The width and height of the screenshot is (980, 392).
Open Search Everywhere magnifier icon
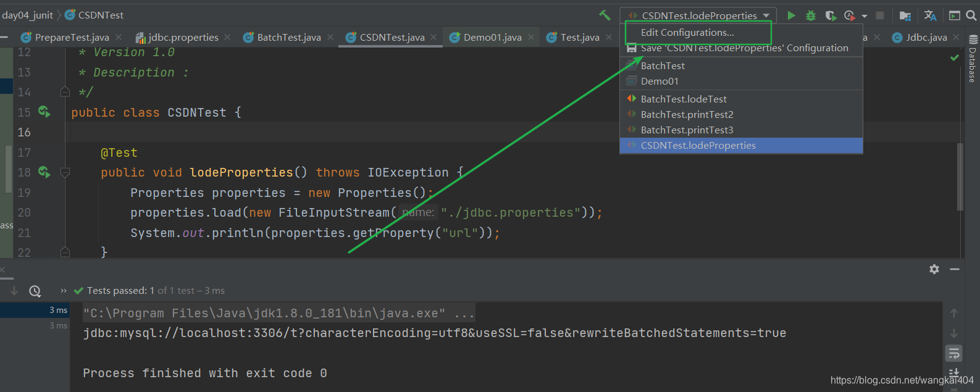(x=971, y=15)
